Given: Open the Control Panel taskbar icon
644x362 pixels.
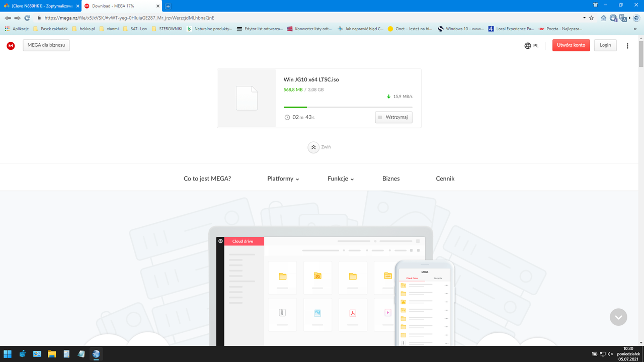Looking at the screenshot, I should [37, 354].
